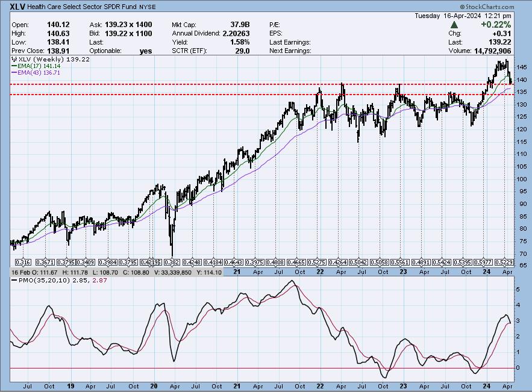Click the Low value 138.41

point(58,42)
